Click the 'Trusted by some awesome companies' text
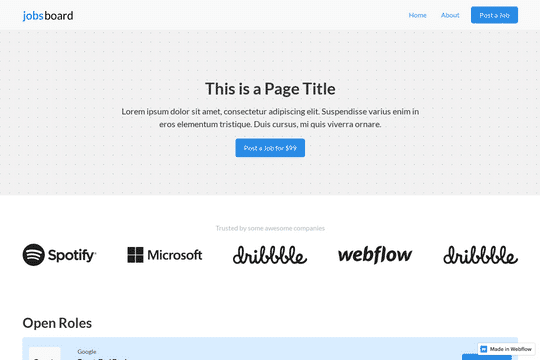The height and width of the screenshot is (360, 540). 270,228
